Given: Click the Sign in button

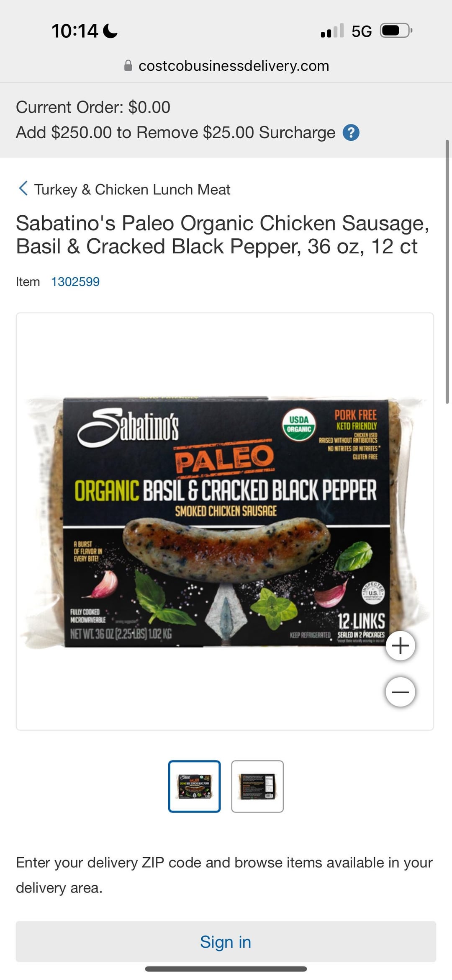Looking at the screenshot, I should pos(226,941).
